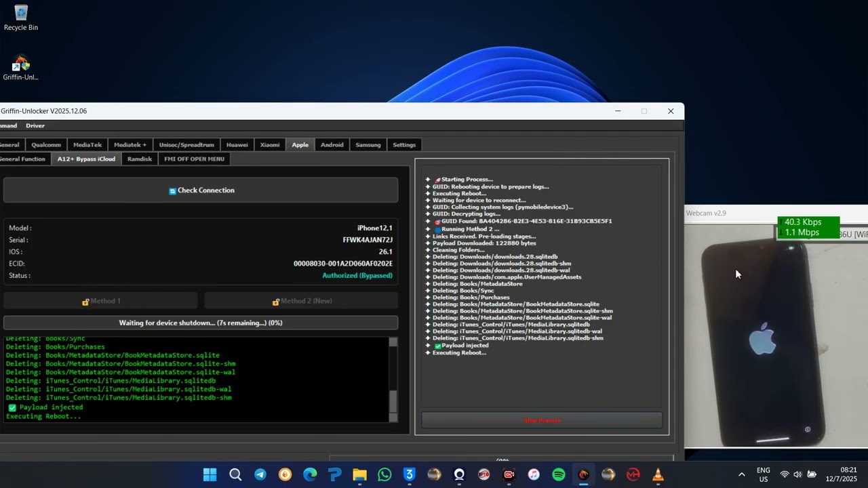Switch to the Xiaomi tab
This screenshot has height=488, width=868.
pyautogui.click(x=270, y=144)
